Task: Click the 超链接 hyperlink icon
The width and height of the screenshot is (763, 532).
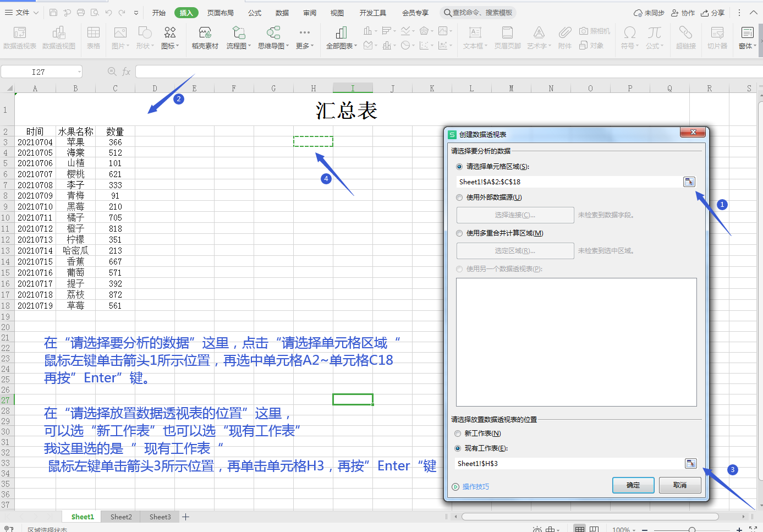Action: click(x=685, y=37)
